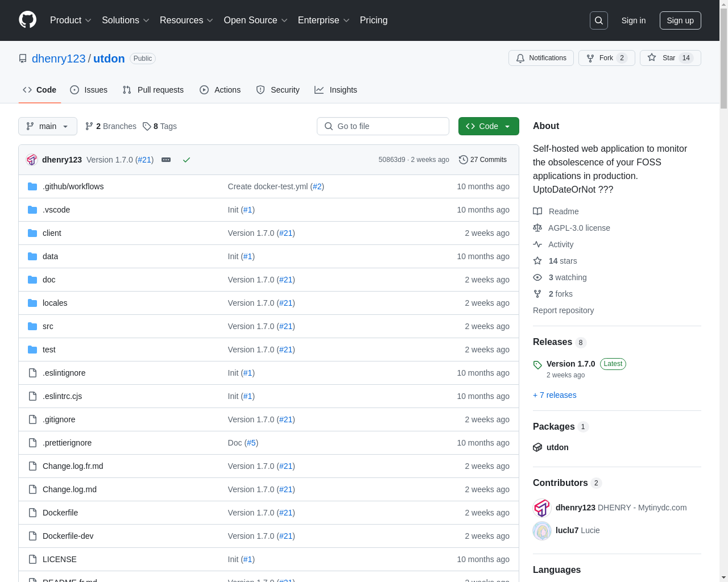Switch to the Code tab
The width and height of the screenshot is (728, 582).
coord(40,90)
